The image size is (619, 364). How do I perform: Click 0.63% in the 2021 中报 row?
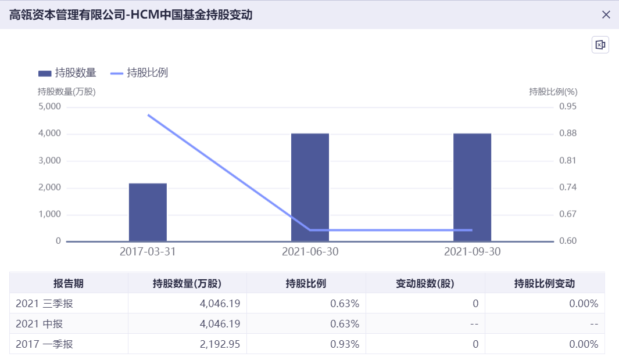(x=345, y=324)
